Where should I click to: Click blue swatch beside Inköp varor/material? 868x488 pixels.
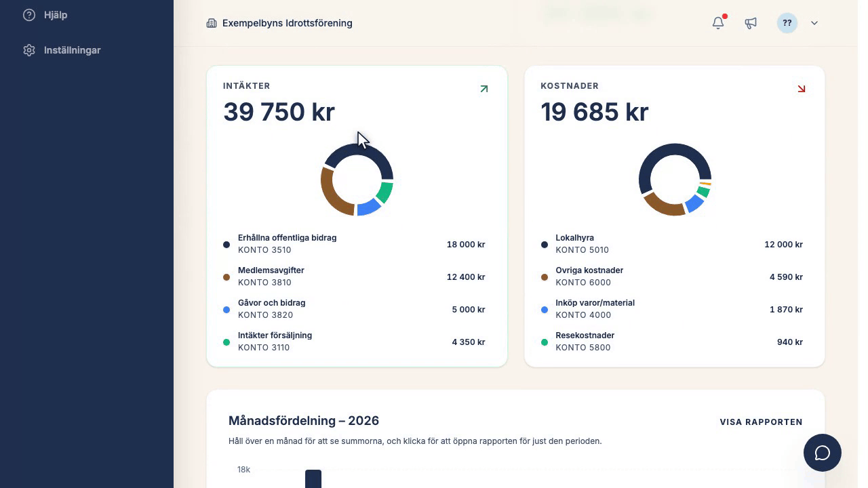click(x=544, y=310)
